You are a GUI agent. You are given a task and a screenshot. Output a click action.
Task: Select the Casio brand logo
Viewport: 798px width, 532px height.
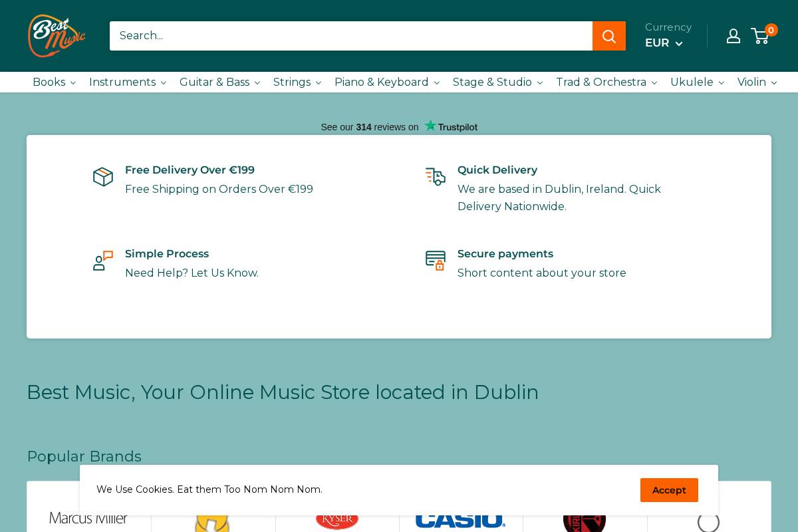[461, 520]
